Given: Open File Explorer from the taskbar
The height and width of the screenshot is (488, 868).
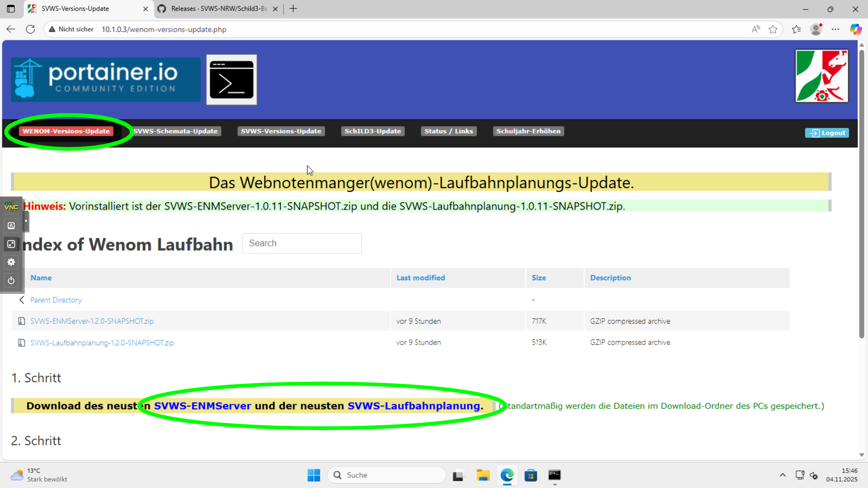Looking at the screenshot, I should point(483,475).
